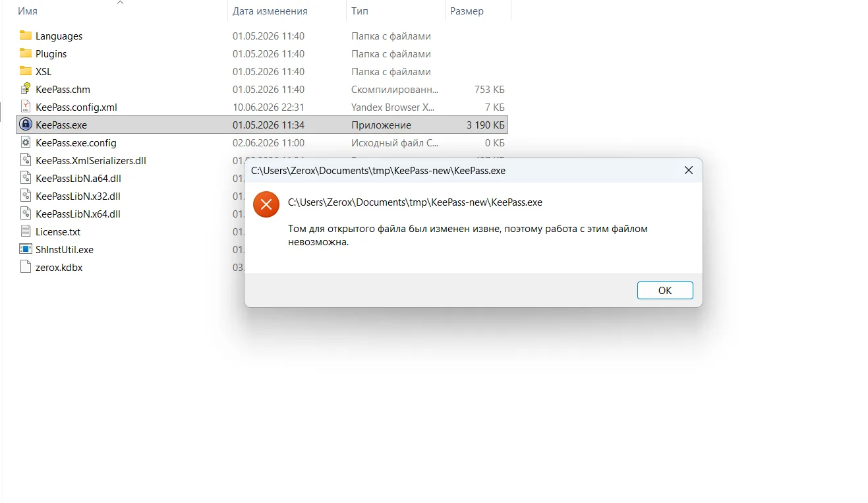Screen dimensions: 868x503
Task: Sort by the Размер column header
Action: click(467, 11)
